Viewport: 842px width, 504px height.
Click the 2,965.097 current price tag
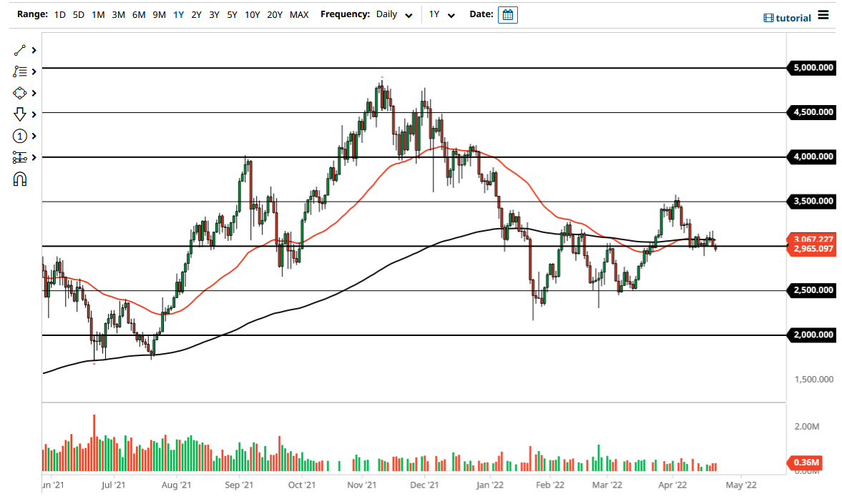point(811,249)
